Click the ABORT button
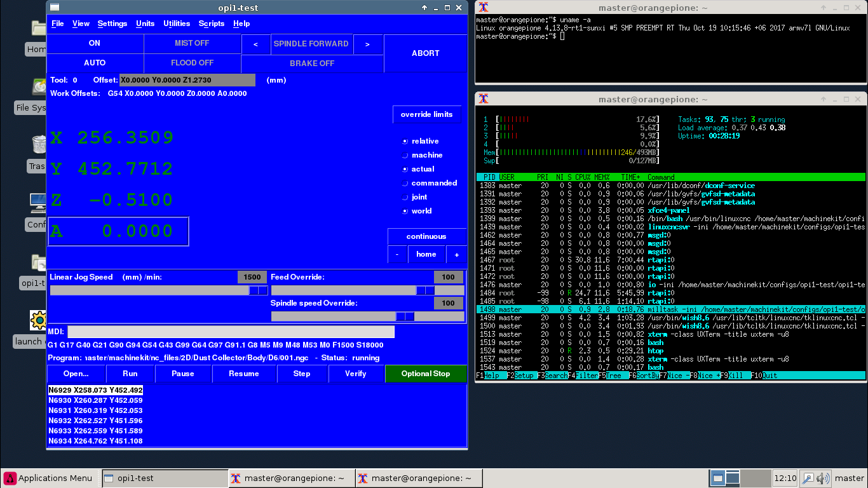 point(426,53)
